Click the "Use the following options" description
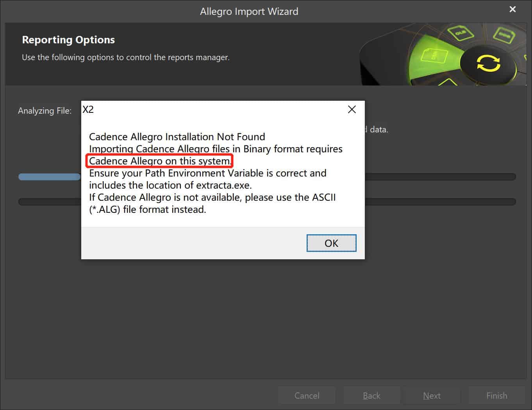Image resolution: width=532 pixels, height=410 pixels. tap(125, 57)
